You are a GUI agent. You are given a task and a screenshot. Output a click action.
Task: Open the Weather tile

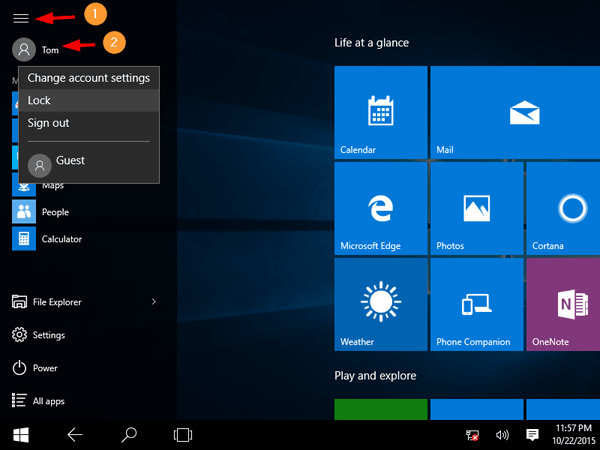[x=379, y=304]
